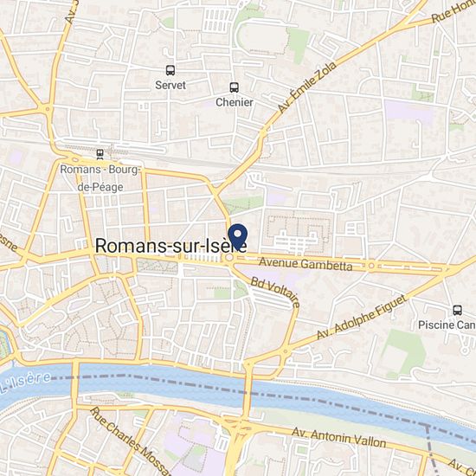
Task: Click the roundabout at Bd Voltaire's south end
Action: click(x=285, y=352)
